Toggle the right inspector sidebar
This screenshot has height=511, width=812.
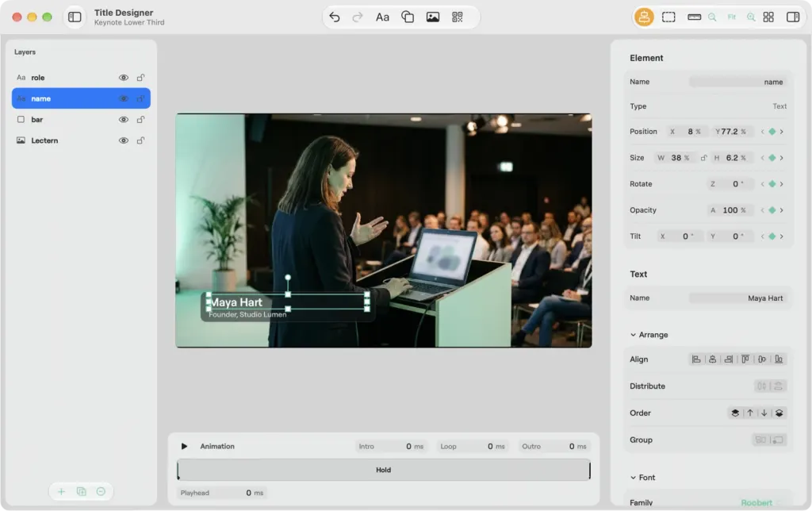click(793, 17)
